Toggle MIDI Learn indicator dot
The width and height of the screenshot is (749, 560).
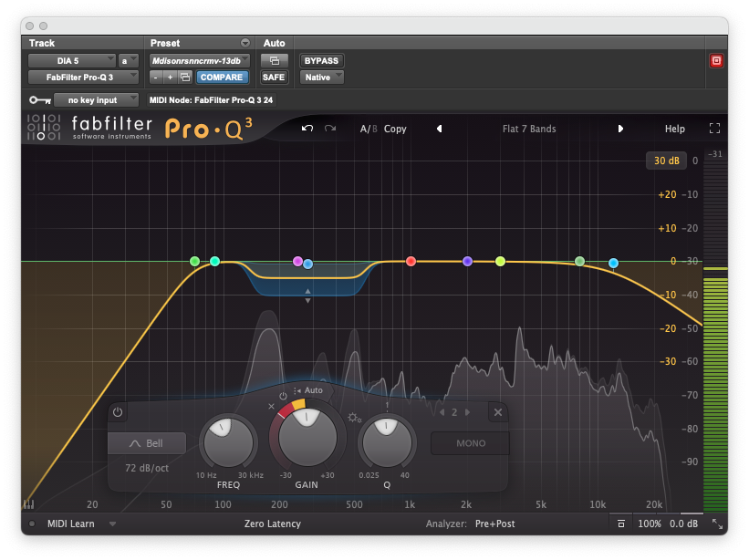pyautogui.click(x=32, y=524)
